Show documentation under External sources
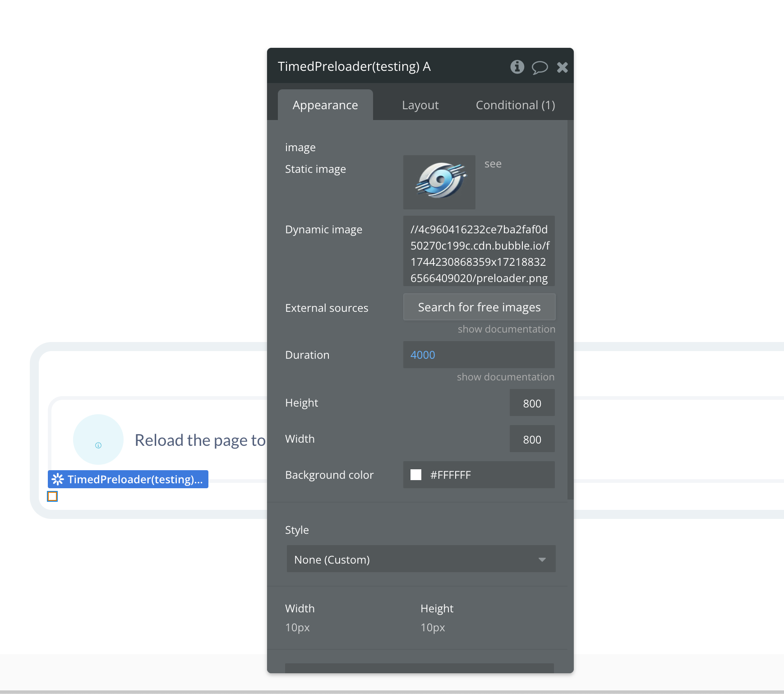The height and width of the screenshot is (694, 784). pos(506,329)
